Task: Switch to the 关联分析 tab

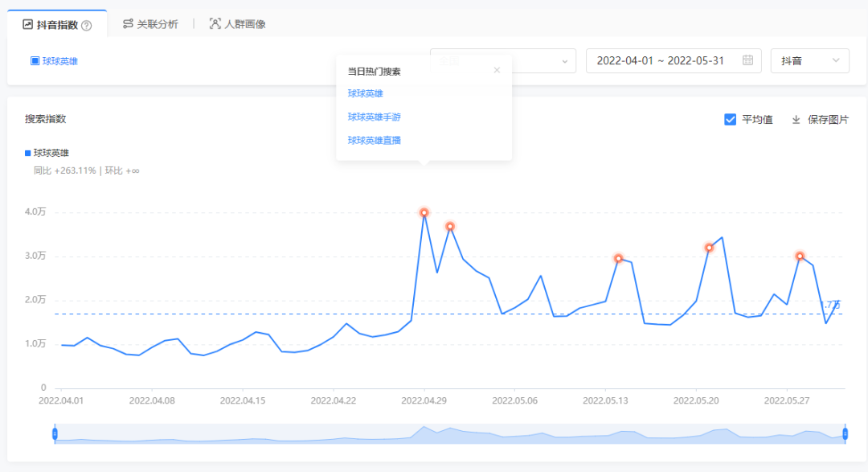Action: 150,24
